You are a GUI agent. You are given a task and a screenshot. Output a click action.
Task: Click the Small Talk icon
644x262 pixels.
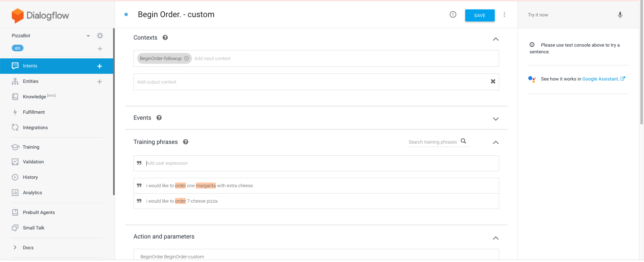pyautogui.click(x=15, y=228)
